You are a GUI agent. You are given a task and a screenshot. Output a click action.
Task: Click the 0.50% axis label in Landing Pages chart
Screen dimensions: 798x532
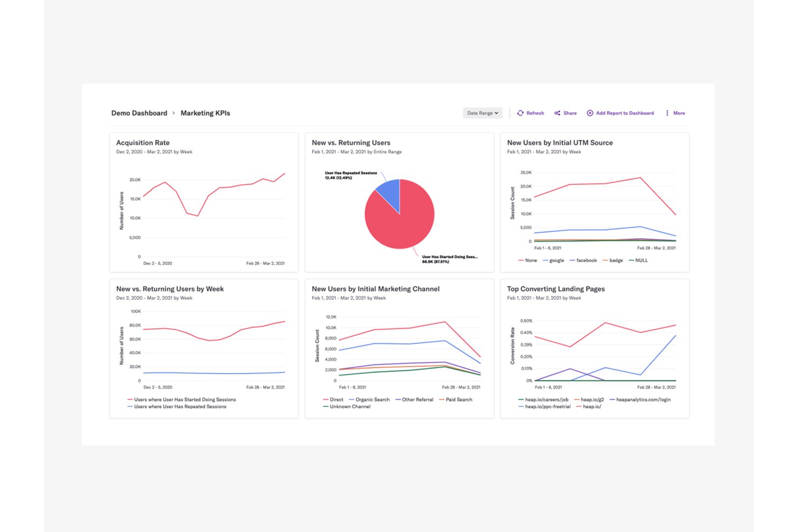tap(526, 321)
